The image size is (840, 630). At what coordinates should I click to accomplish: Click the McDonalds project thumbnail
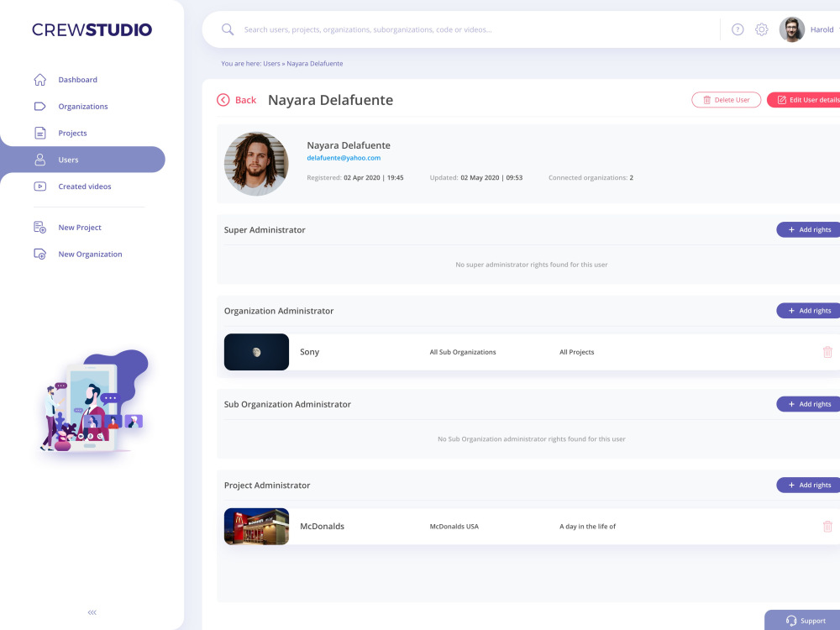click(x=256, y=527)
